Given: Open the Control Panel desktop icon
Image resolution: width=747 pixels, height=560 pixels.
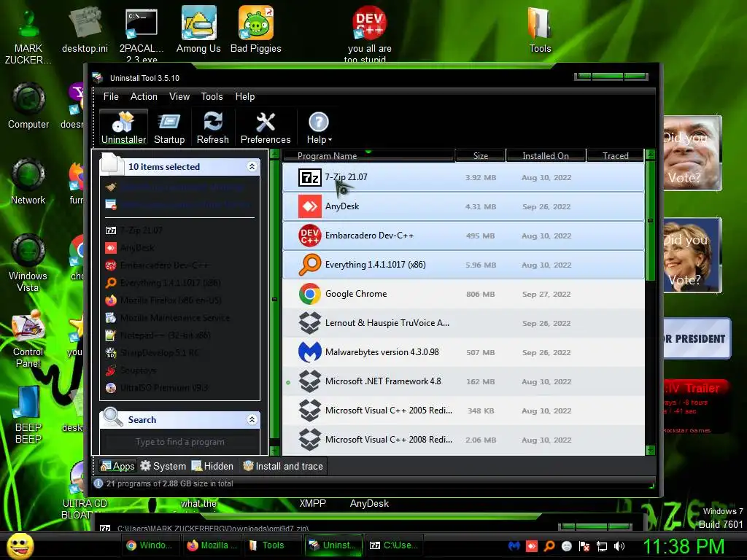Looking at the screenshot, I should tap(28, 338).
